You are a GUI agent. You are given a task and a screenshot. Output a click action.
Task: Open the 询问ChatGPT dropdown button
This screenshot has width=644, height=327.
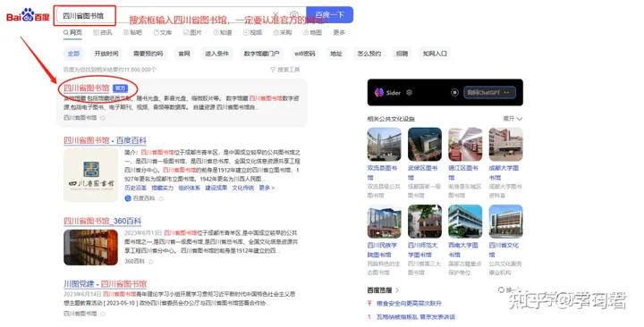(489, 92)
